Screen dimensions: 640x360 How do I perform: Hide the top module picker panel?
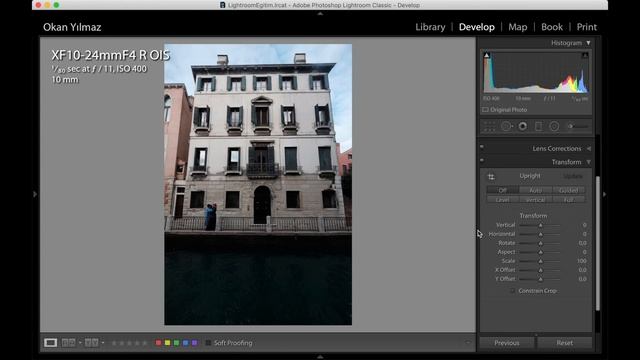pos(320,13)
